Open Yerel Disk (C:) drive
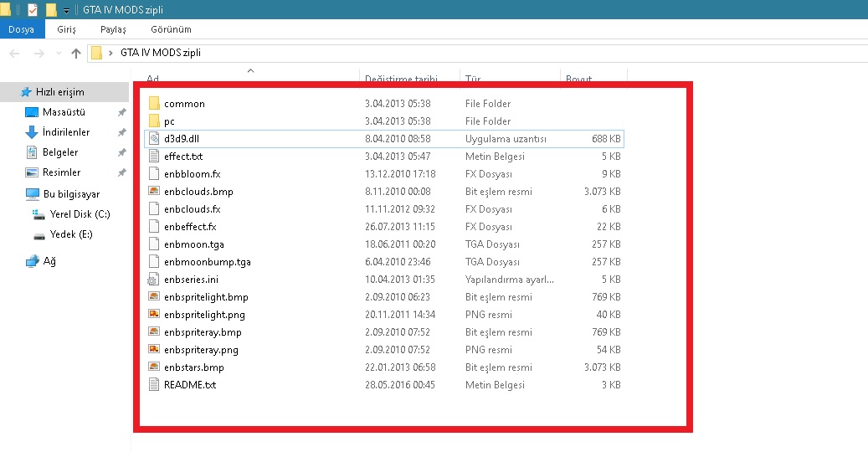The width and height of the screenshot is (868, 452). [x=80, y=214]
